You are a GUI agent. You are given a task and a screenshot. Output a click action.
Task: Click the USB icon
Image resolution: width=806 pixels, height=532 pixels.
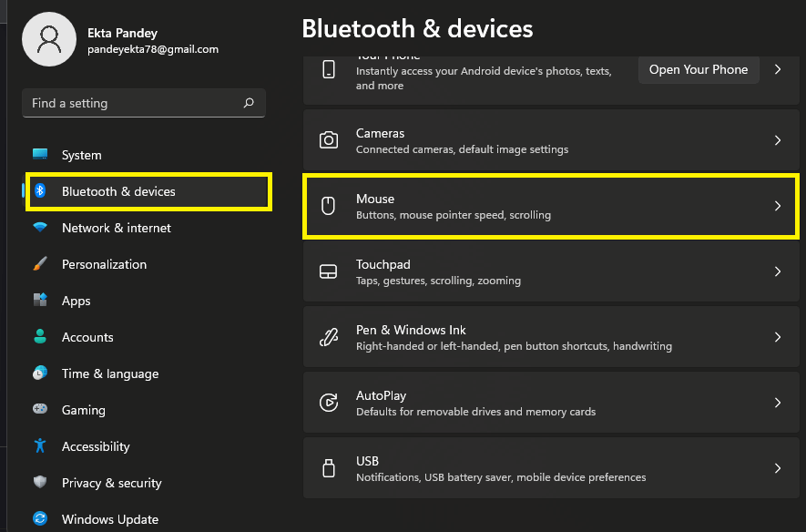(x=329, y=468)
